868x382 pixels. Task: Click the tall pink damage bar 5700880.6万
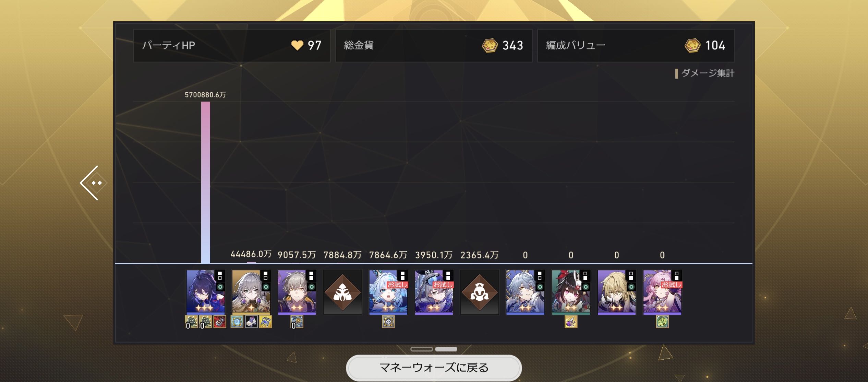[206, 182]
